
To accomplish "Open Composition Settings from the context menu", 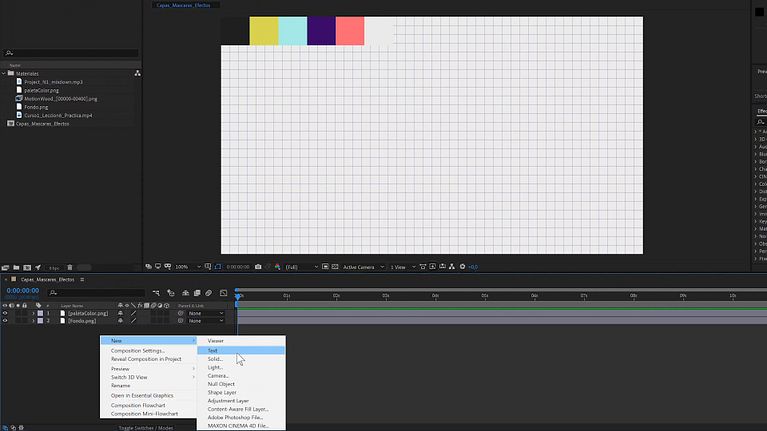I will click(x=138, y=351).
